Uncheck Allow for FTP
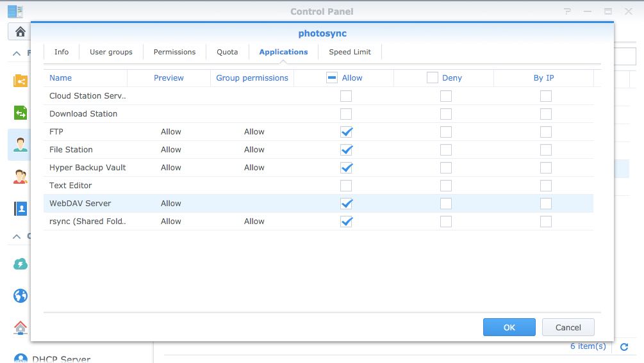 [346, 132]
